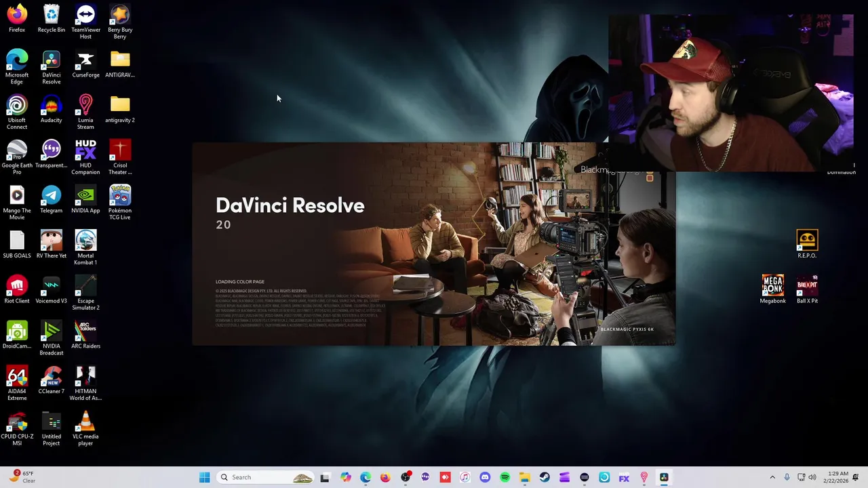The image size is (868, 488).
Task: Select the antigravity 2 folder
Action: pyautogui.click(x=120, y=109)
